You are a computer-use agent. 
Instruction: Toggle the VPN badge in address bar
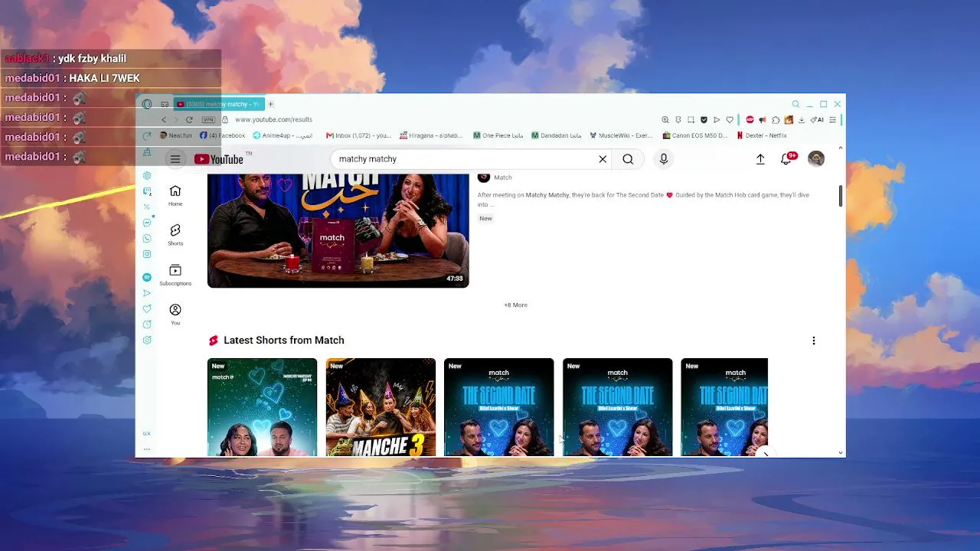pos(208,119)
